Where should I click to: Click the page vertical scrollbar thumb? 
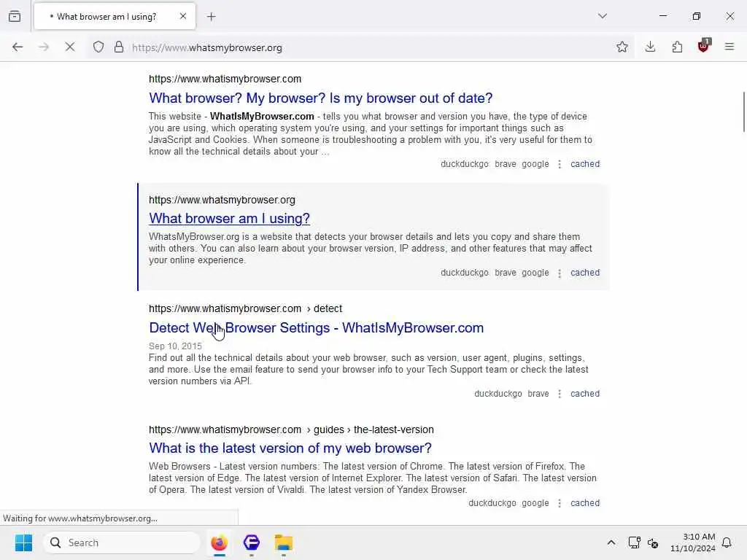point(743,112)
